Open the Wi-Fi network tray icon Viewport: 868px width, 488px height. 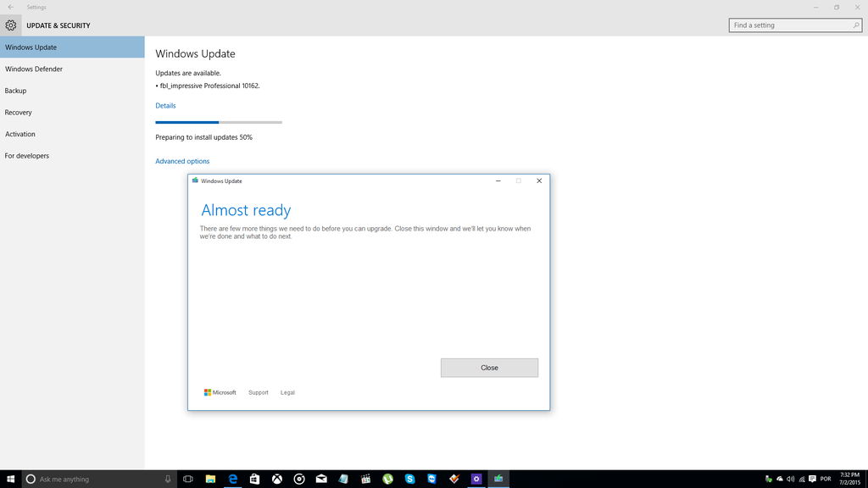pyautogui.click(x=802, y=480)
